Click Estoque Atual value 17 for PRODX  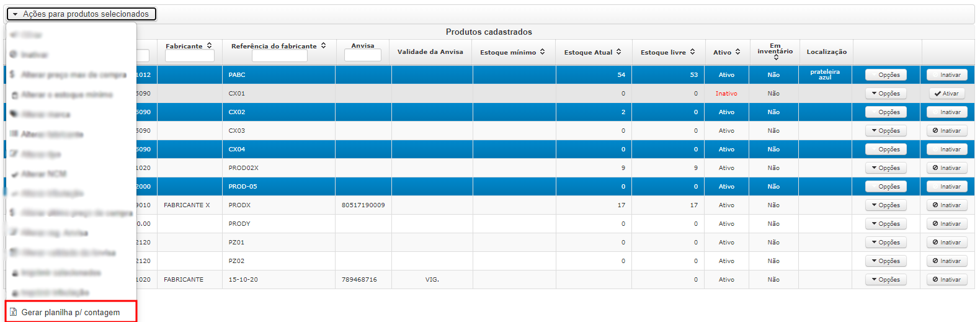(x=621, y=205)
